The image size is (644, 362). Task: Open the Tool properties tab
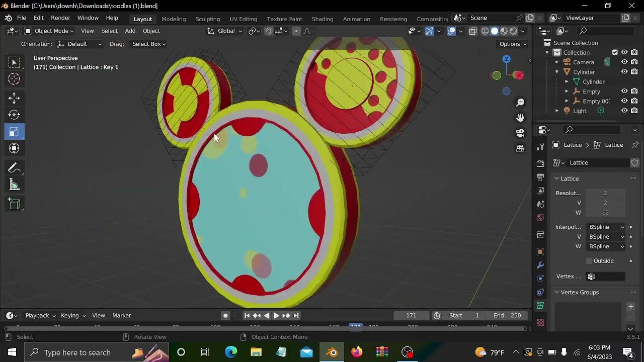click(x=540, y=146)
